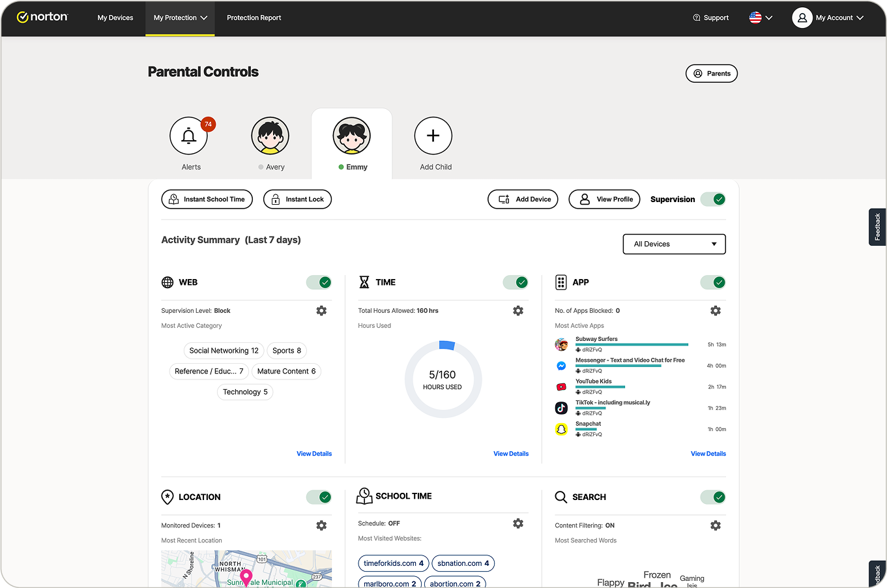Select Emmy's avatar
Image resolution: width=887 pixels, height=588 pixels.
[352, 136]
